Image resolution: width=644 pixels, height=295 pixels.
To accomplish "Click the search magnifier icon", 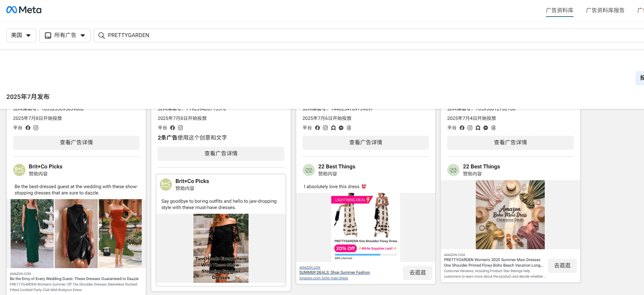I will coord(102,35).
